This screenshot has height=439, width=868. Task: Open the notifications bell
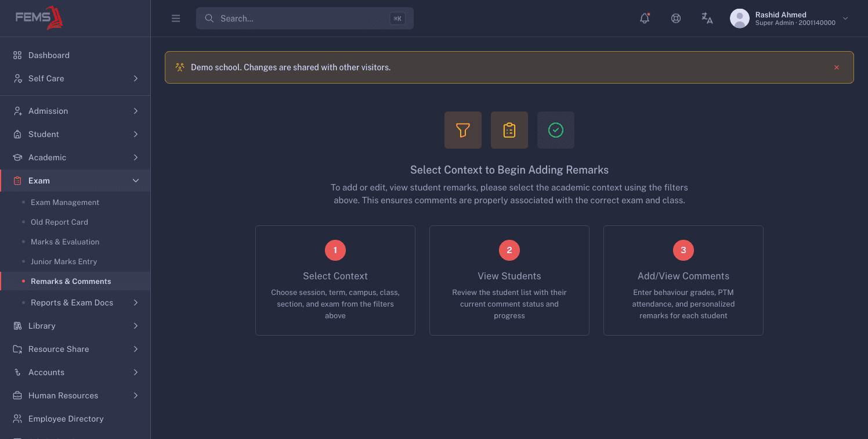pyautogui.click(x=645, y=19)
